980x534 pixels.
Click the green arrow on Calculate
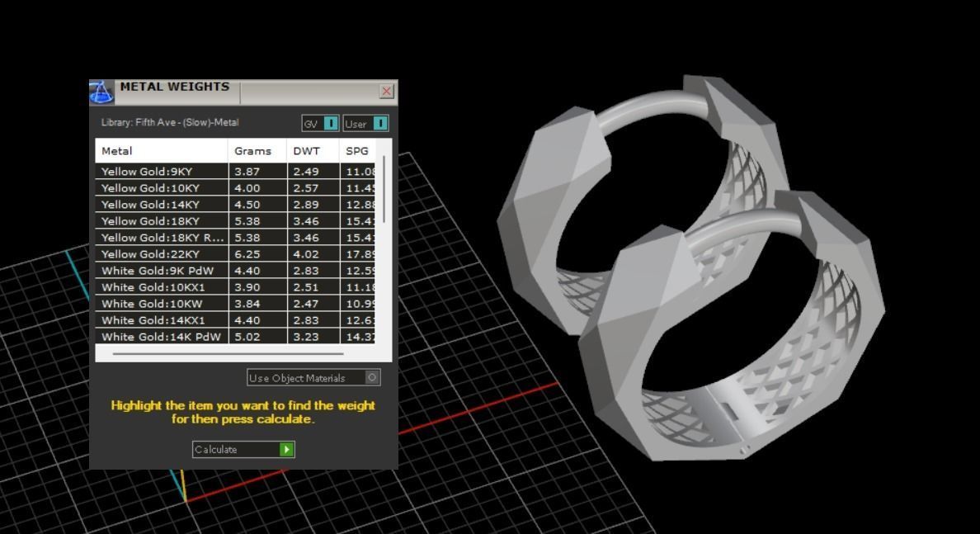(286, 449)
